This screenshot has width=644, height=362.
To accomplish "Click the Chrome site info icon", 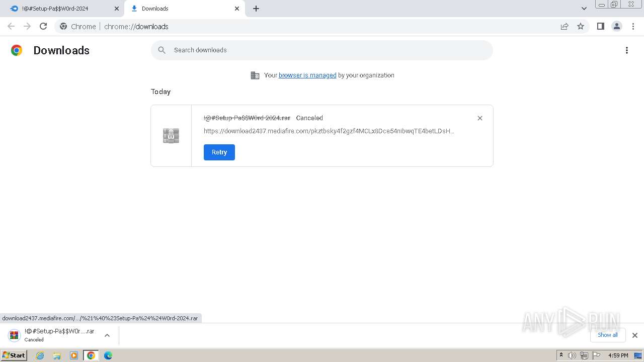I will point(63,26).
